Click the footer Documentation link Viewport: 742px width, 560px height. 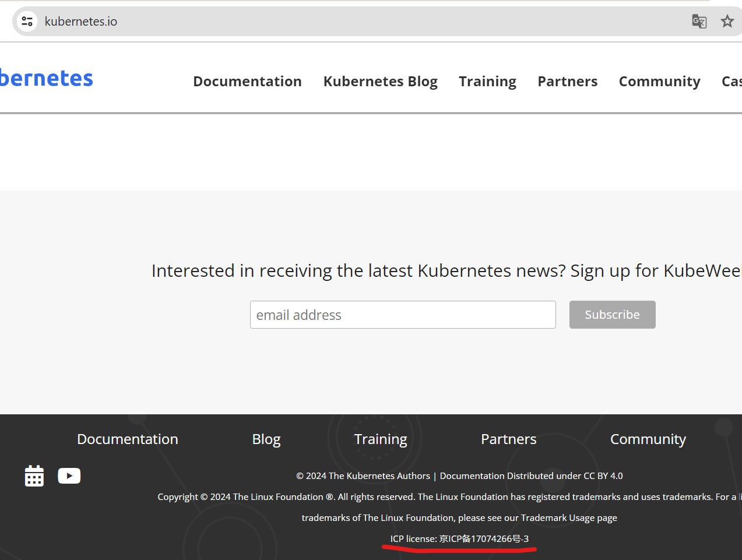[x=128, y=439]
